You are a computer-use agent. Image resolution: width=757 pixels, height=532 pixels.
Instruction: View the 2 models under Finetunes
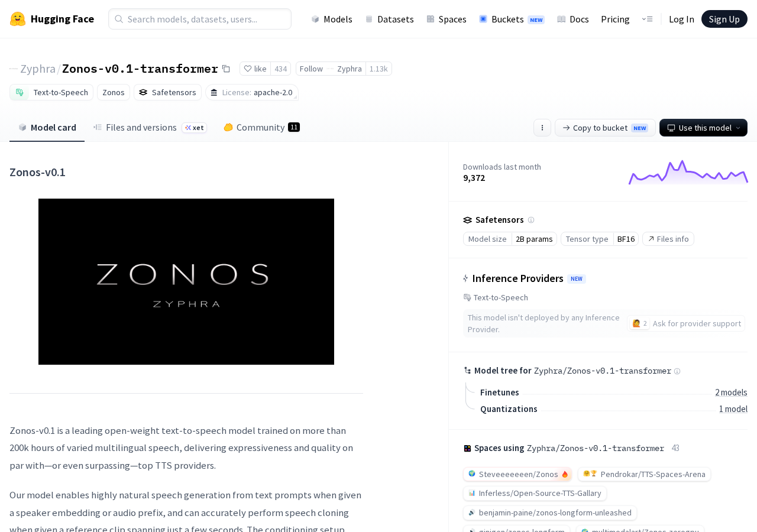pos(731,392)
